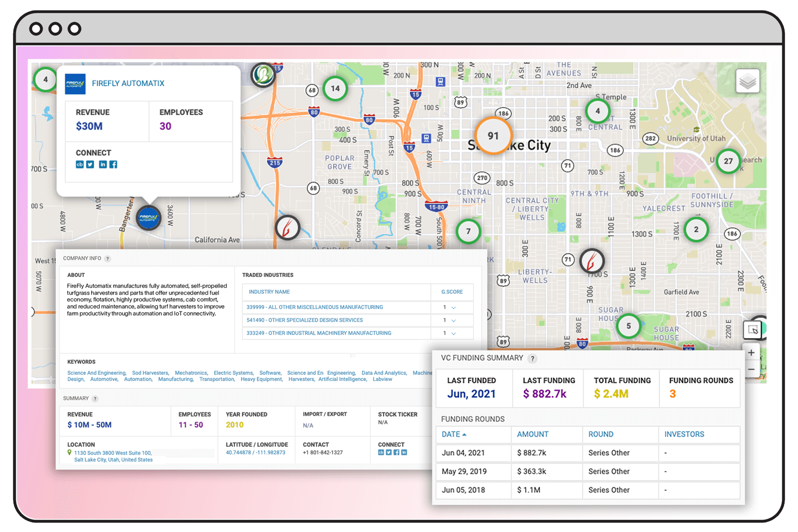Select the Jun 05, 2018 funding row date

tap(463, 490)
